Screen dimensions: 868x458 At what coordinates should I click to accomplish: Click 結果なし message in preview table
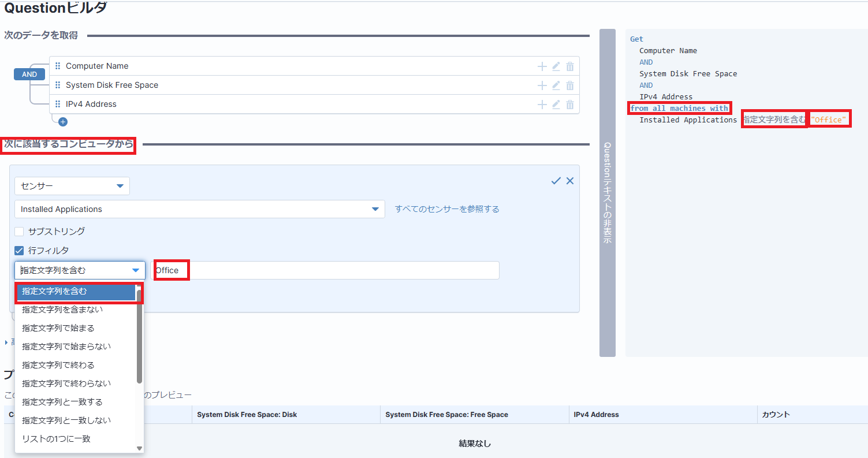(475, 444)
